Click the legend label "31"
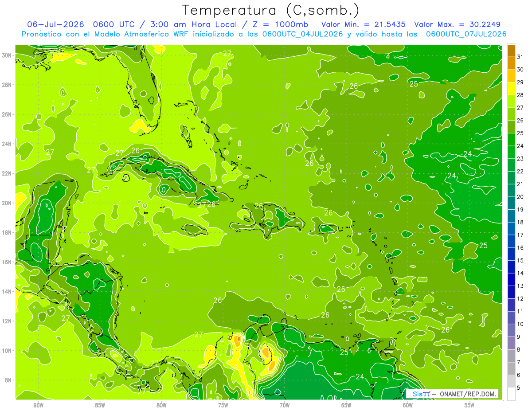 [520, 57]
